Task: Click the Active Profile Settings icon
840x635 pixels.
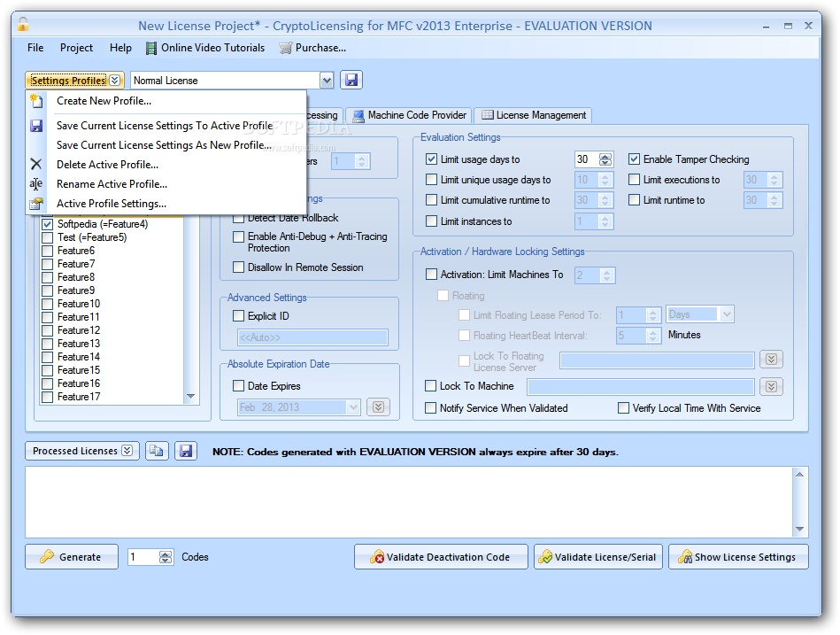Action: 36,204
